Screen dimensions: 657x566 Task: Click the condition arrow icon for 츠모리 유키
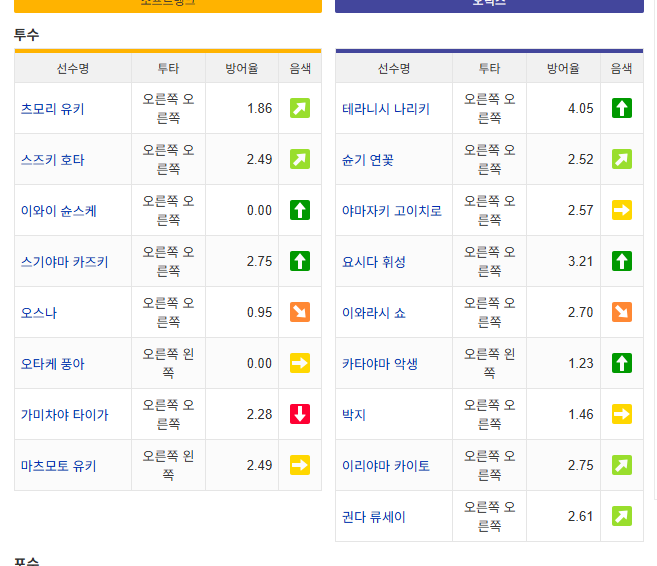(x=300, y=108)
